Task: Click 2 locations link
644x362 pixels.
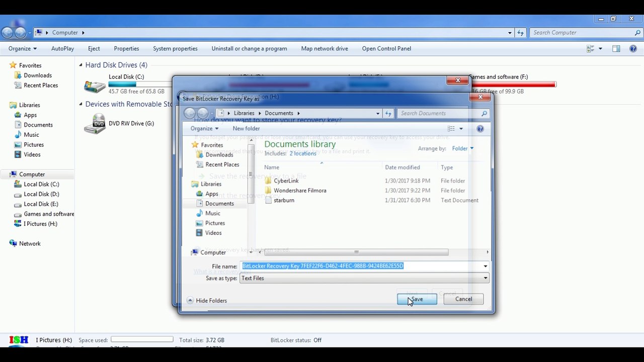Action: (303, 153)
